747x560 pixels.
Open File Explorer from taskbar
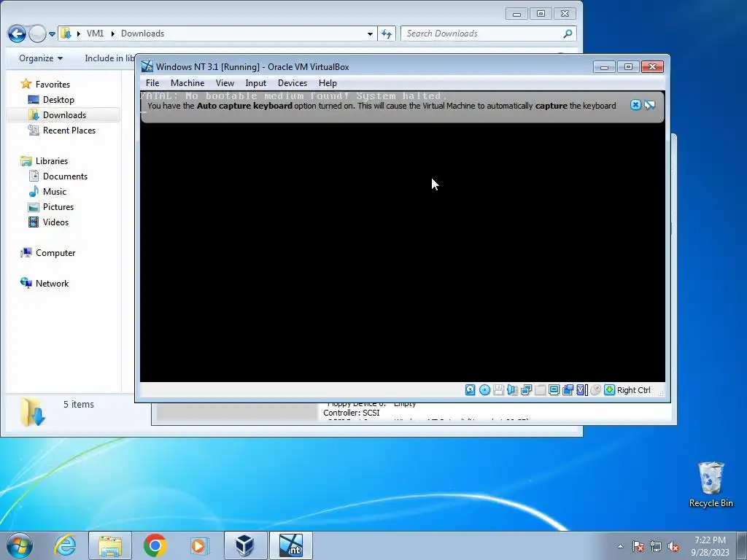110,545
